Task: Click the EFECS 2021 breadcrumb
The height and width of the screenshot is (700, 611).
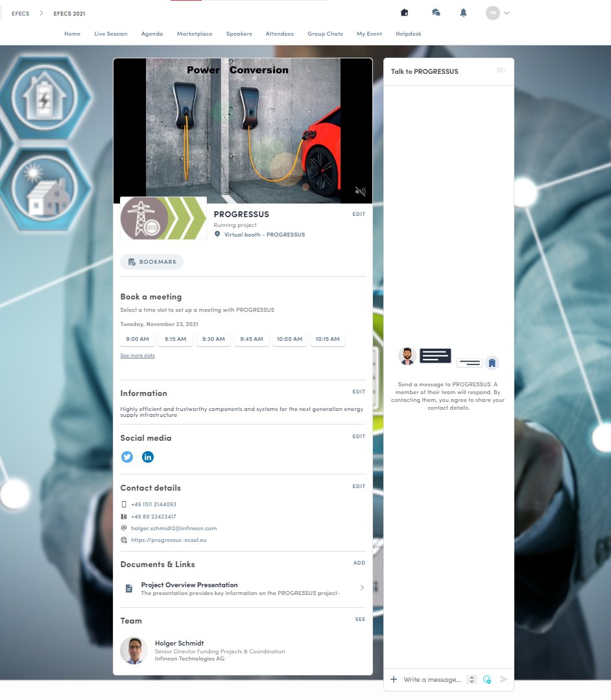Action: tap(69, 14)
